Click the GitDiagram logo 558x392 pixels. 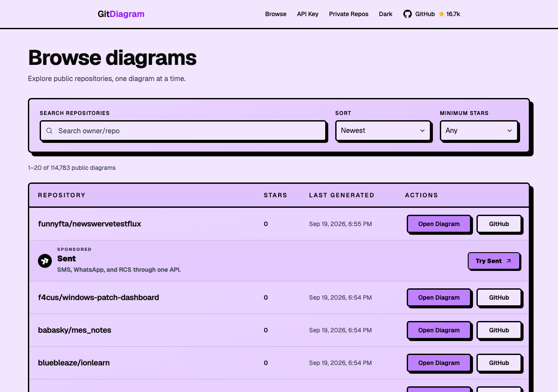[x=121, y=14]
